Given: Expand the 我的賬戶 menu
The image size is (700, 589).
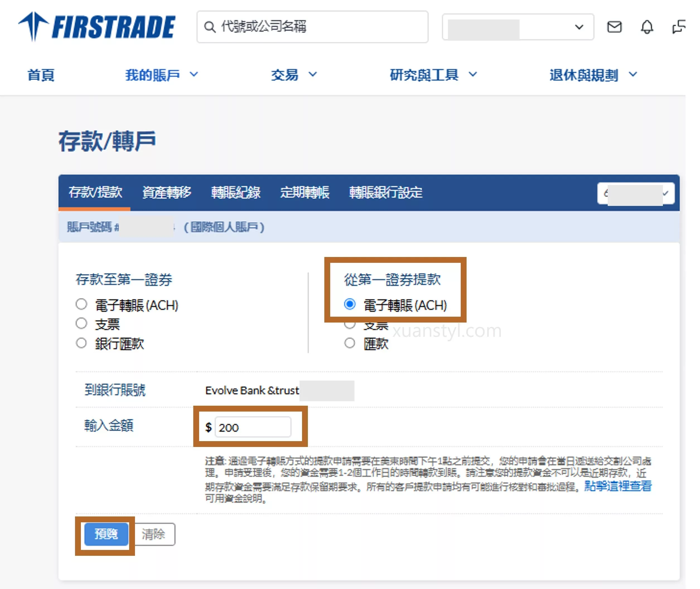Looking at the screenshot, I should (x=161, y=75).
